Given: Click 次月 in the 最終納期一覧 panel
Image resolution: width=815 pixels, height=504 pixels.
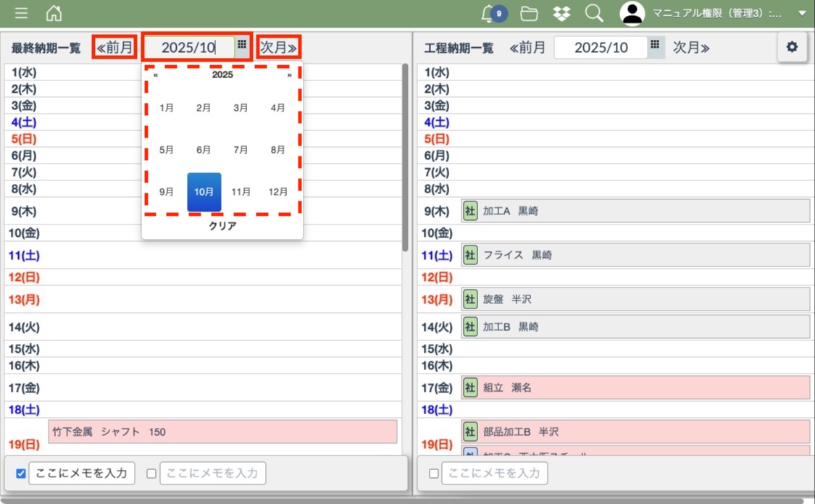Looking at the screenshot, I should click(x=279, y=48).
